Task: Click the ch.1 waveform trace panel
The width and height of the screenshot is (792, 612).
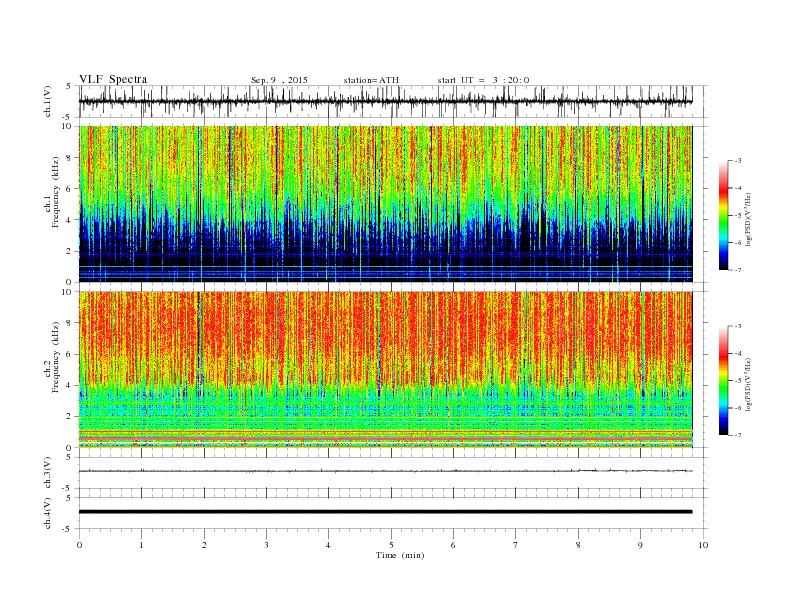Action: (393, 101)
